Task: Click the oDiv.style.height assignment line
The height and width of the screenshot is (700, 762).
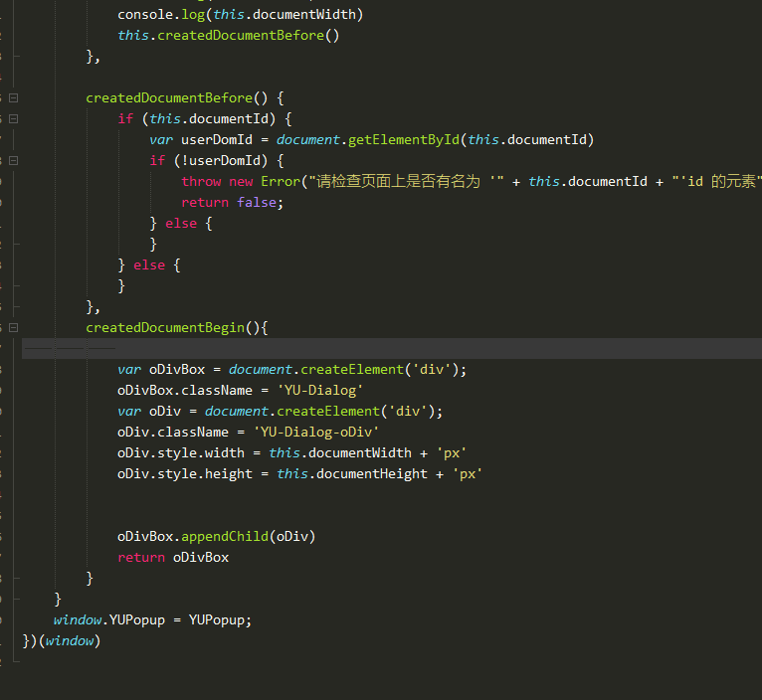Action: [299, 474]
